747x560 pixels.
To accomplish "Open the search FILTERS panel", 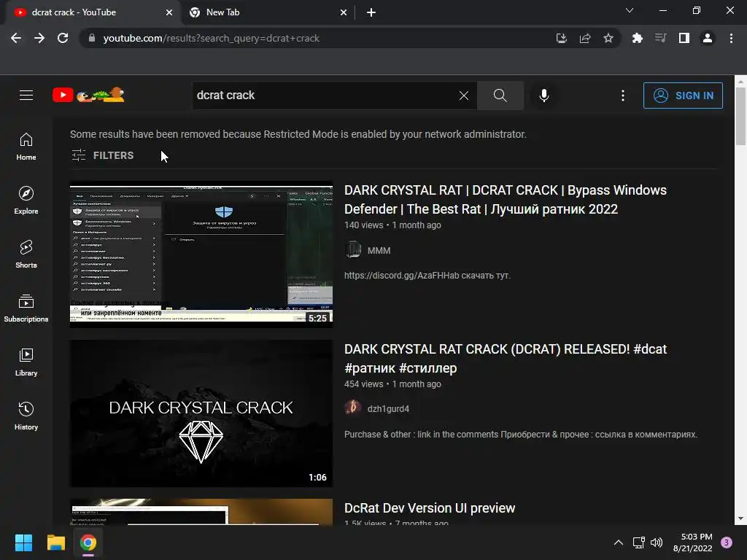I will [x=102, y=155].
